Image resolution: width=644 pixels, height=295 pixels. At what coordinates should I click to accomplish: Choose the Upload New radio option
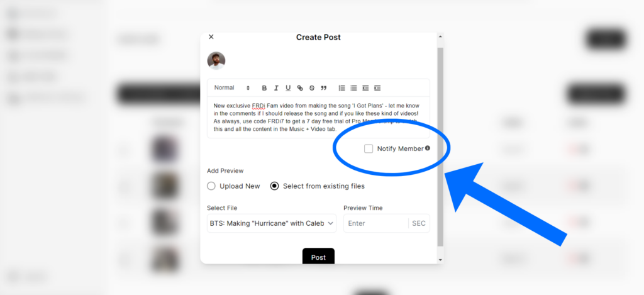(x=211, y=186)
